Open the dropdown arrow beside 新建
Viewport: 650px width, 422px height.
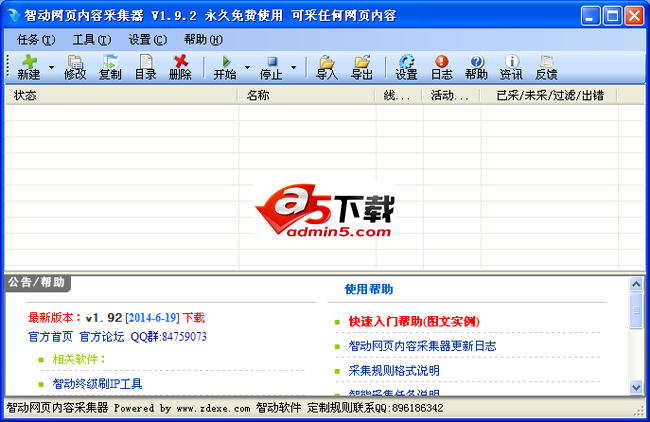(51, 67)
